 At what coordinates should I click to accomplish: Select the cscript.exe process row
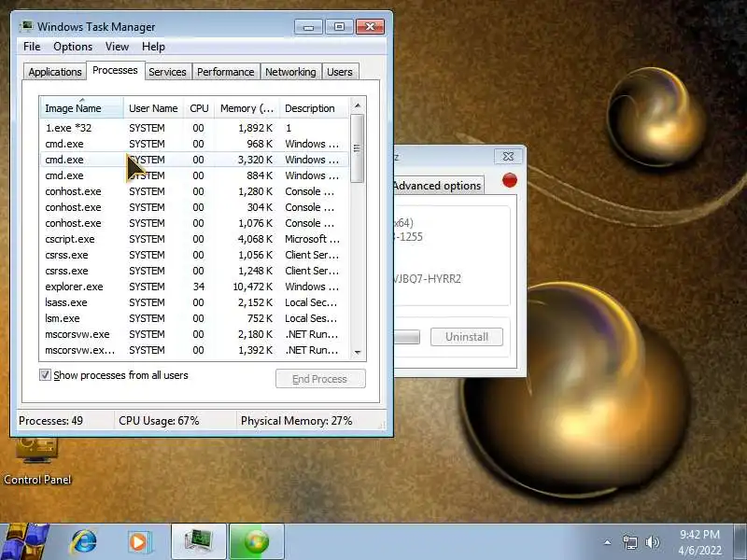coord(194,239)
